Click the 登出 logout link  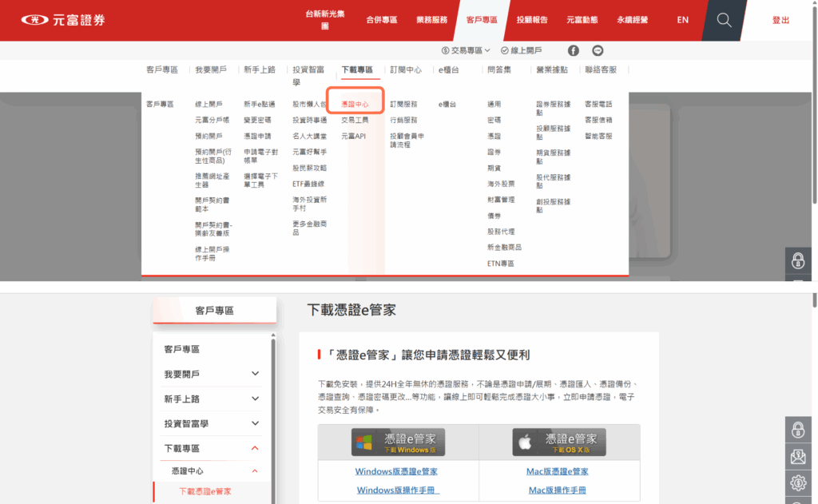[x=780, y=20]
